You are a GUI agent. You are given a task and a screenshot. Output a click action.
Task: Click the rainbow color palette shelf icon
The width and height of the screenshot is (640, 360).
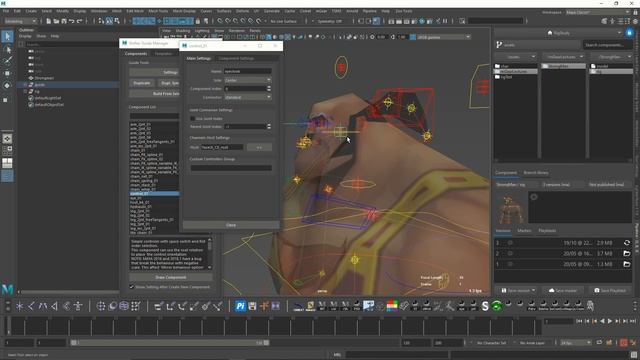coord(392,306)
